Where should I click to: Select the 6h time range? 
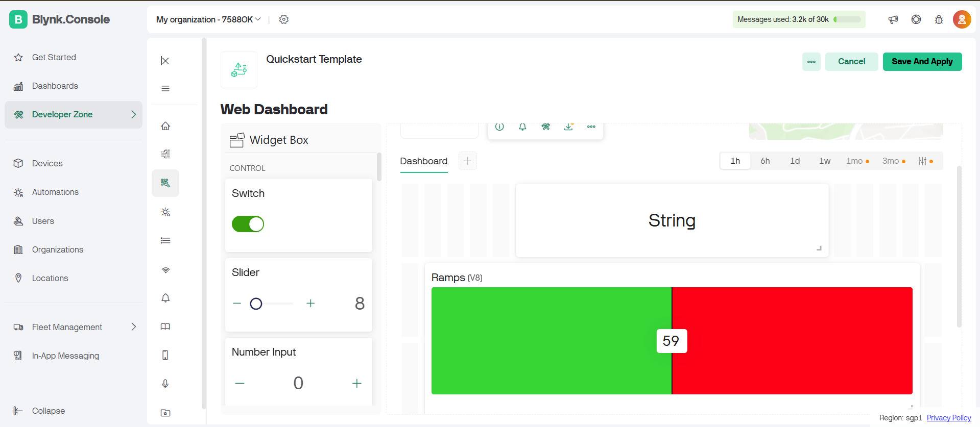765,161
